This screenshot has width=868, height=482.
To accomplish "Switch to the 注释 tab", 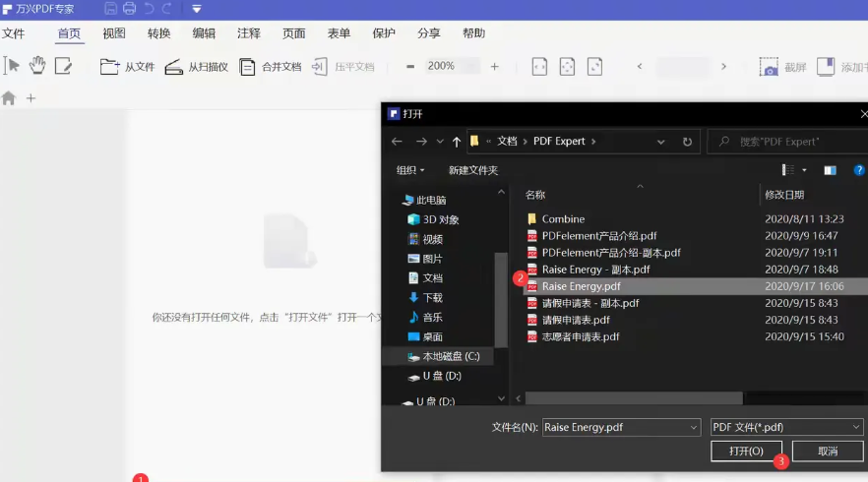I will [x=249, y=33].
